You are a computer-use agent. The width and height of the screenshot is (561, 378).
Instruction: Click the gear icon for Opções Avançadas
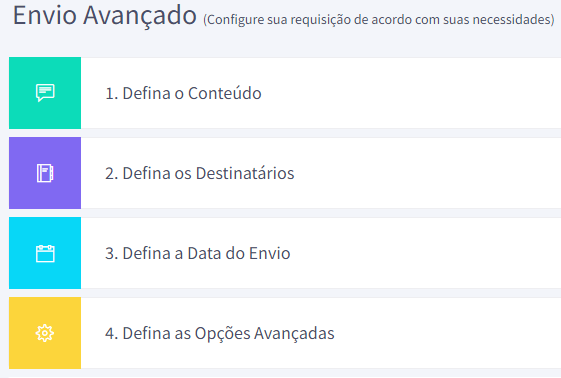pos(45,333)
